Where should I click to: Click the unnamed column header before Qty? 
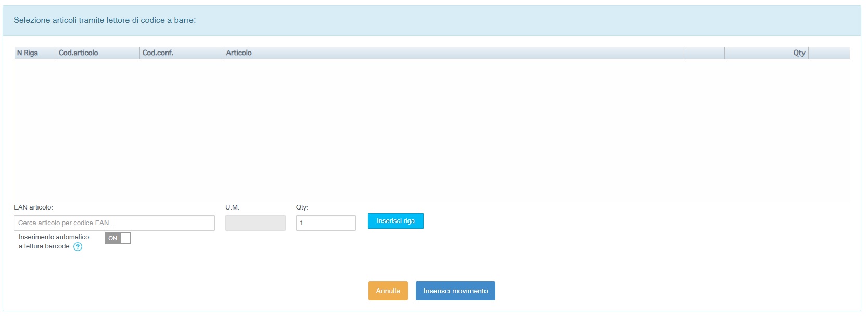tap(704, 53)
